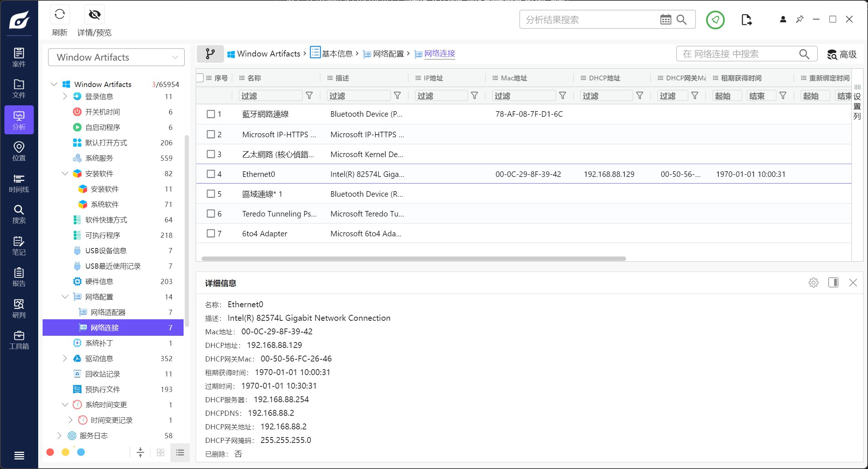Click the red color tag dot

click(50, 452)
